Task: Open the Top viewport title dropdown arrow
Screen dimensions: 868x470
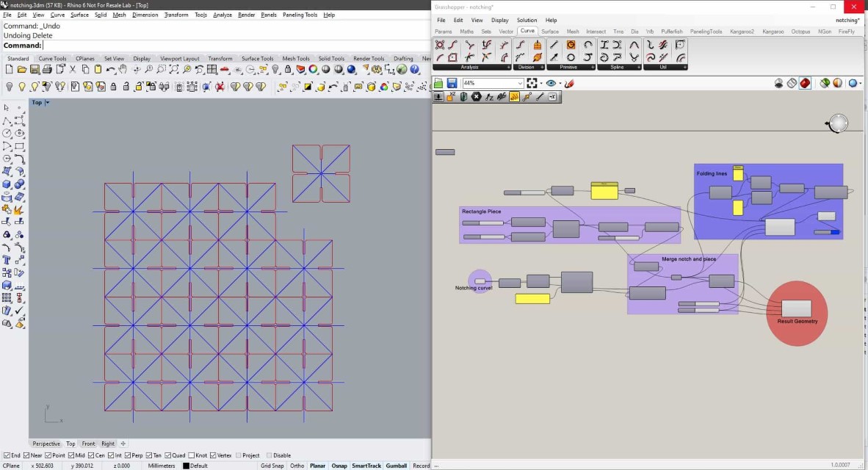Action: point(48,102)
